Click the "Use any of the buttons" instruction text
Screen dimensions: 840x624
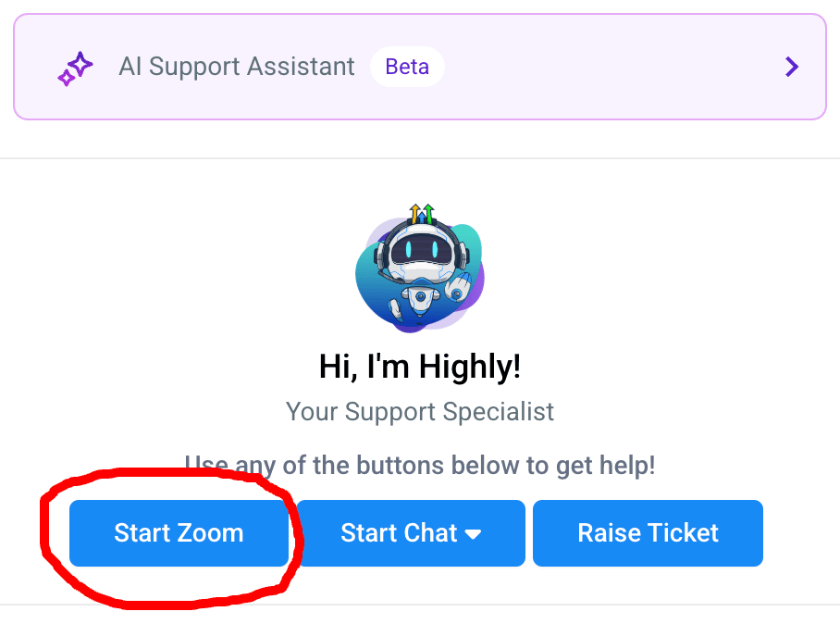[x=420, y=465]
